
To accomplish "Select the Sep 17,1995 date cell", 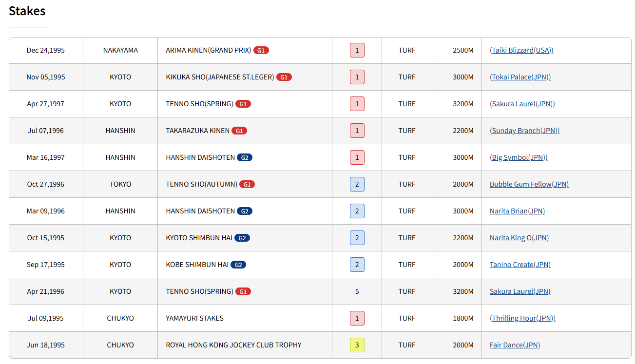I will click(x=46, y=265).
